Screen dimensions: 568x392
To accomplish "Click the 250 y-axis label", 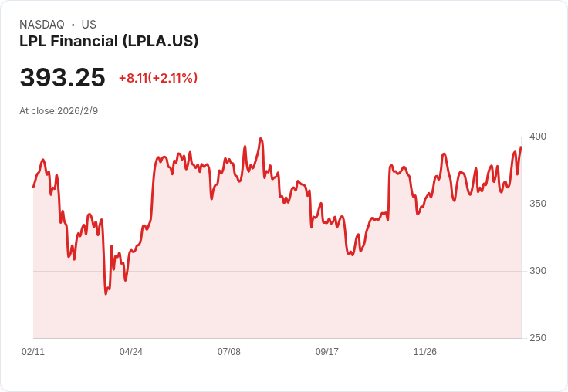I will (x=538, y=338).
